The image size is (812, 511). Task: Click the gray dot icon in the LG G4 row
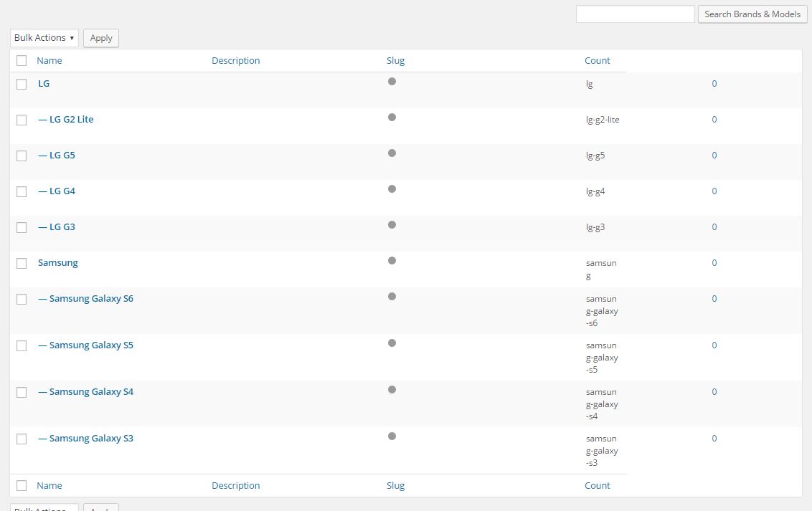click(x=392, y=188)
